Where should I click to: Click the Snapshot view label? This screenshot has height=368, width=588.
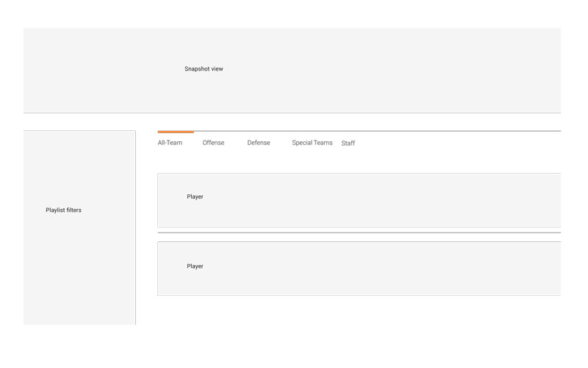pyautogui.click(x=204, y=69)
